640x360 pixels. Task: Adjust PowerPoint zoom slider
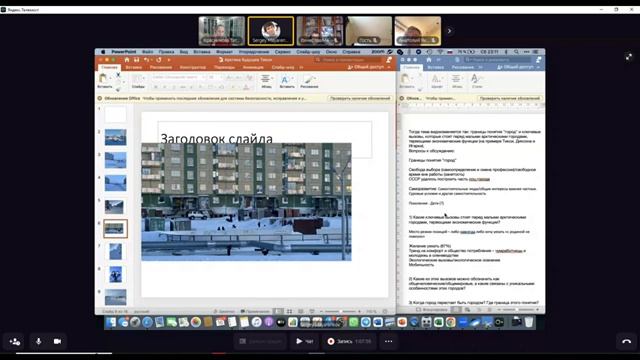(340, 311)
